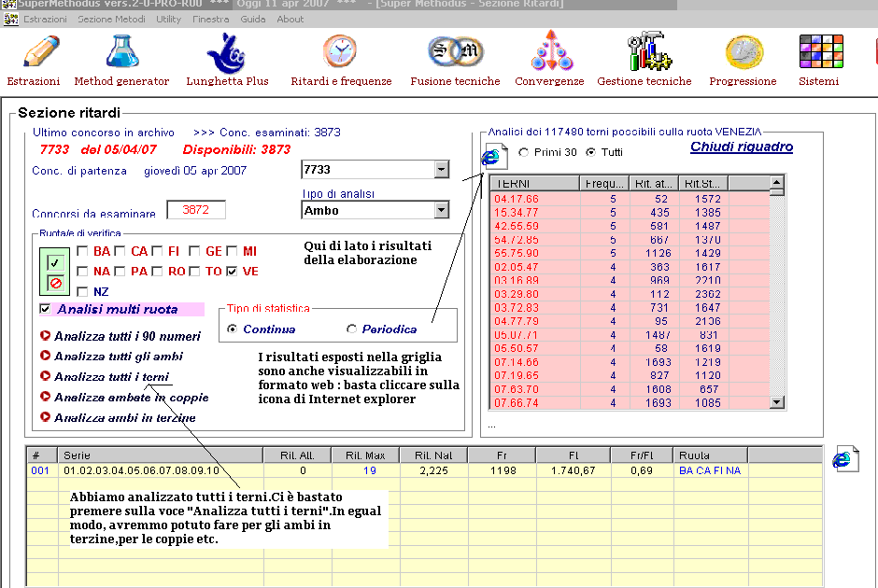Open the Estrazioni pencil toolbar icon
Screen dimensions: 878x588
point(41,52)
